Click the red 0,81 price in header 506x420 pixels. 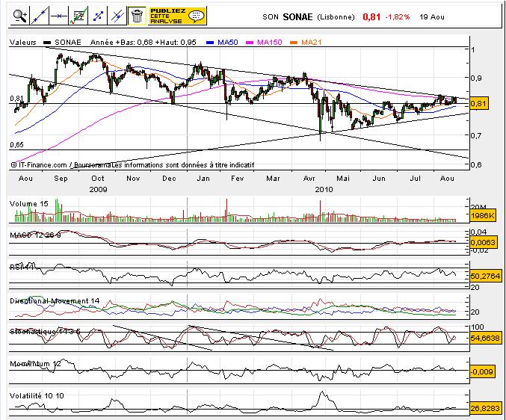pyautogui.click(x=371, y=16)
